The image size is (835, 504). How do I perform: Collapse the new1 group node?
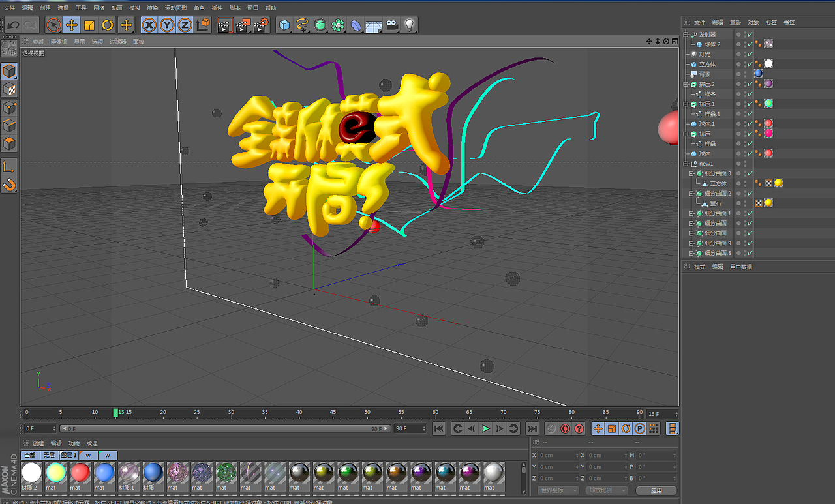[x=686, y=164]
